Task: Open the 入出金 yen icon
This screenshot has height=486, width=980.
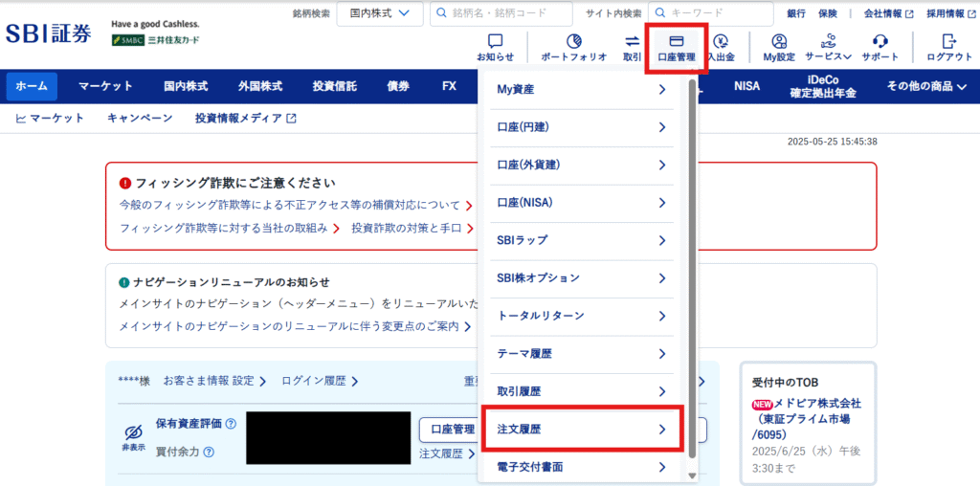Action: pyautogui.click(x=721, y=48)
